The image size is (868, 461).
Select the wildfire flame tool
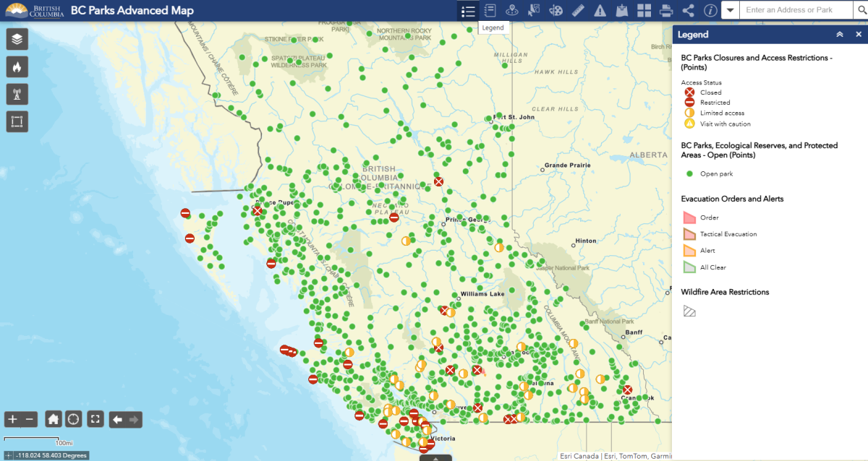point(16,66)
